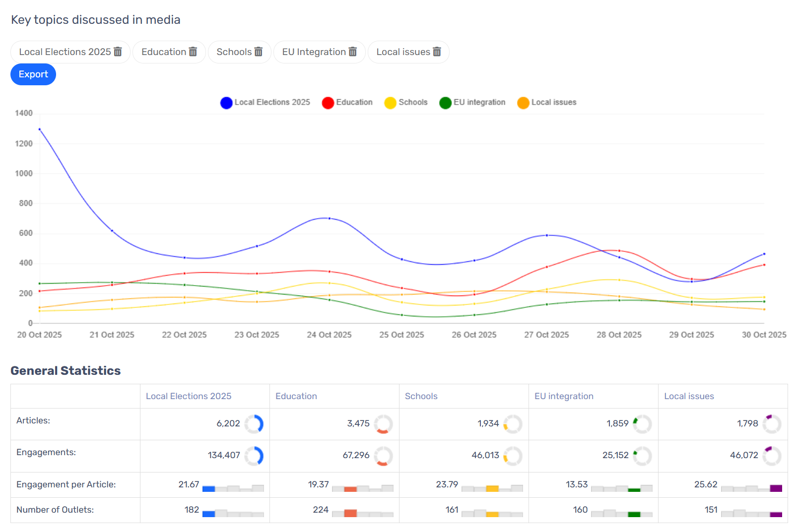Click the trash icon on Schools chip
The image size is (797, 532).
(259, 52)
